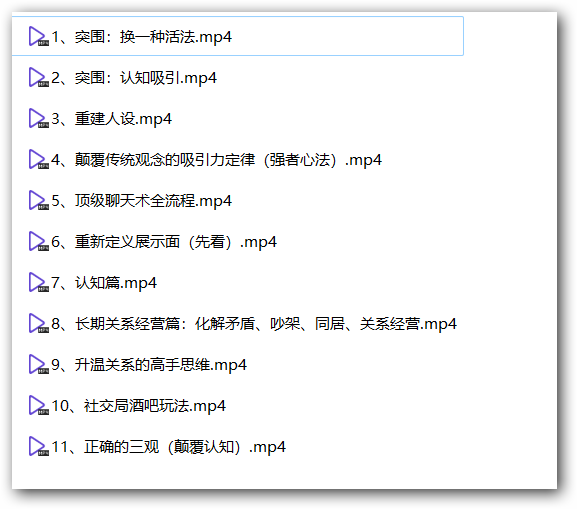This screenshot has width=577, height=509.
Task: Select file name 2、突围：认知吸引.mp4
Action: (x=134, y=78)
